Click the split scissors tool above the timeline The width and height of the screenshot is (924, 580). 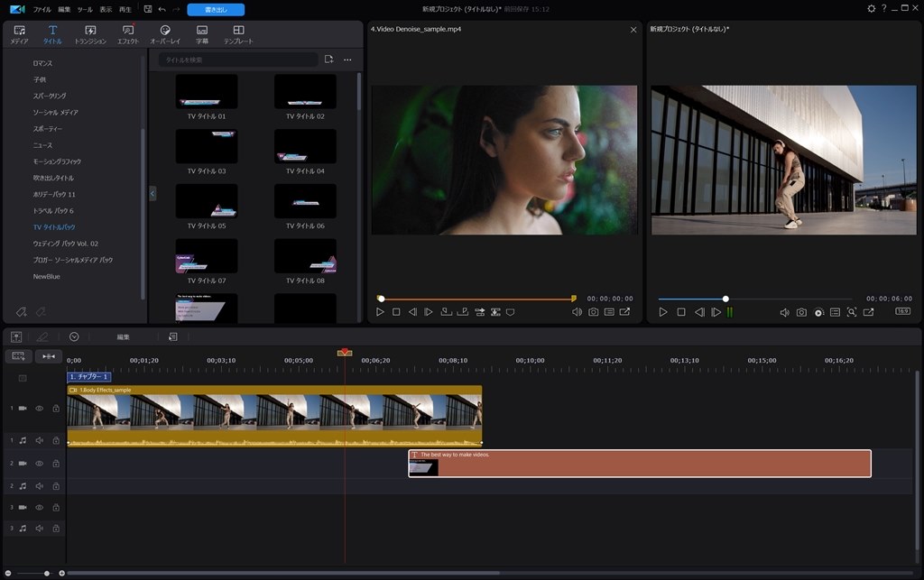click(x=43, y=336)
